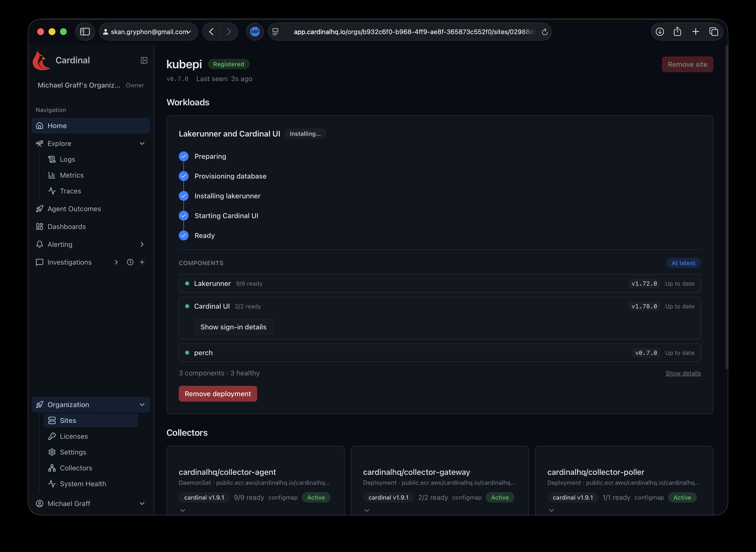
Task: Click Show sign-in details button
Action: (233, 327)
